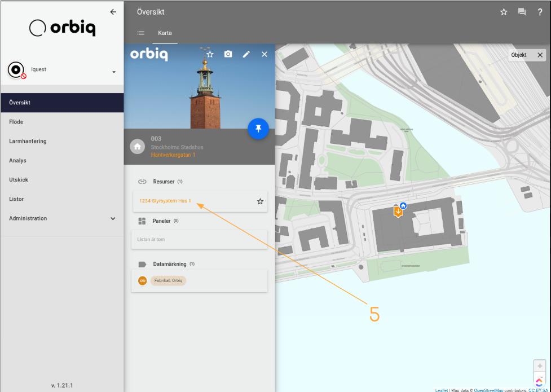Click the Hantverkargatan 1 address link
Screen dimensions: 551x392
point(173,155)
